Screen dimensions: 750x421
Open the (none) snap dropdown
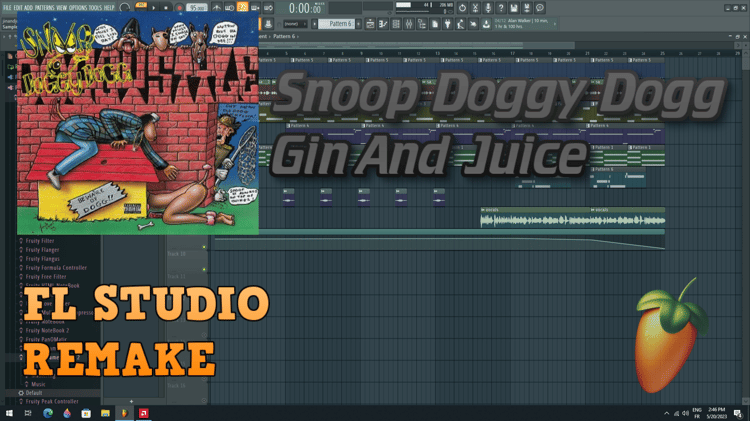295,24
